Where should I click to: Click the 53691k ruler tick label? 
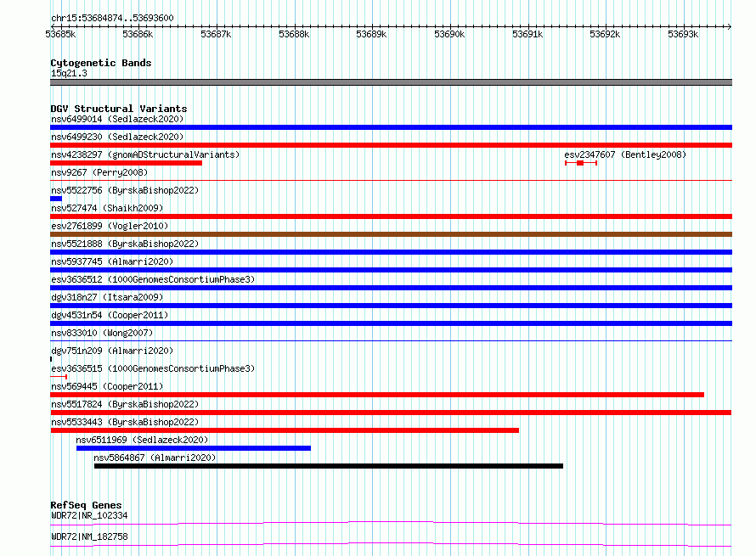(528, 34)
